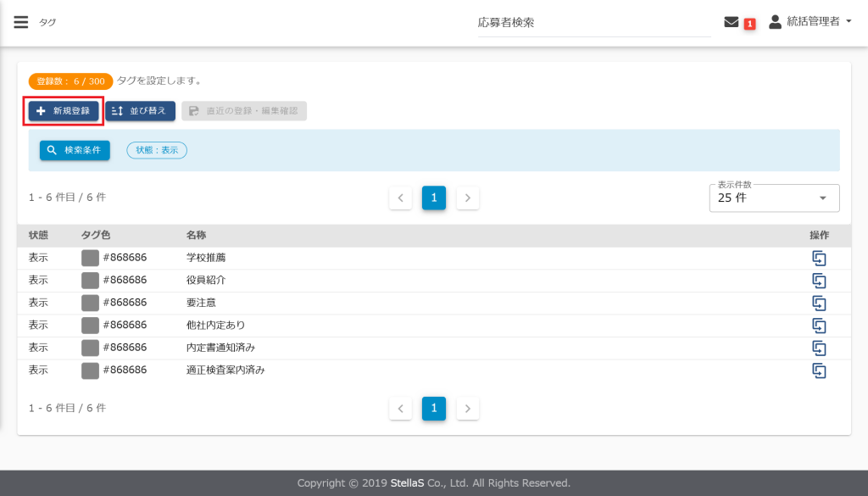
Task: Click the 状態：表示 filter chip
Action: point(157,150)
